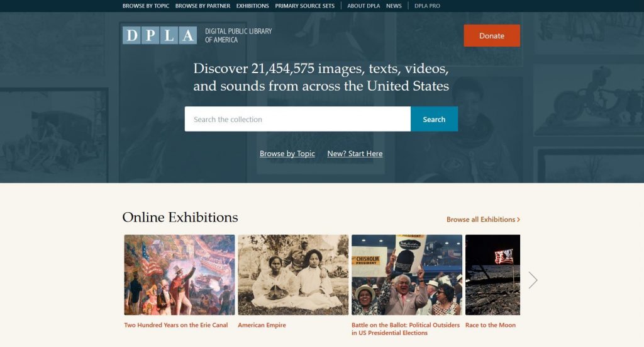The image size is (644, 347).
Task: Visit the About DPLA page
Action: click(x=364, y=6)
